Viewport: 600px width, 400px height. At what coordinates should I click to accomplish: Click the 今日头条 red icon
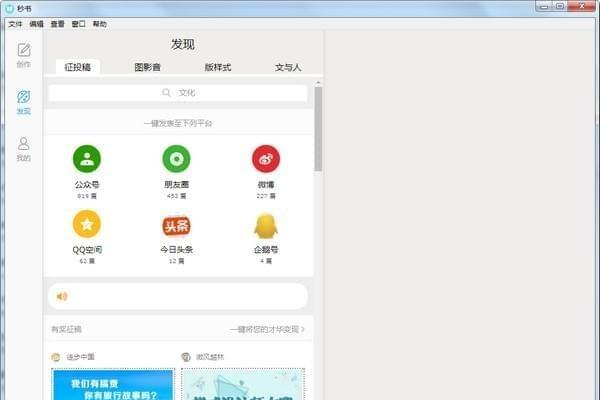[176, 226]
